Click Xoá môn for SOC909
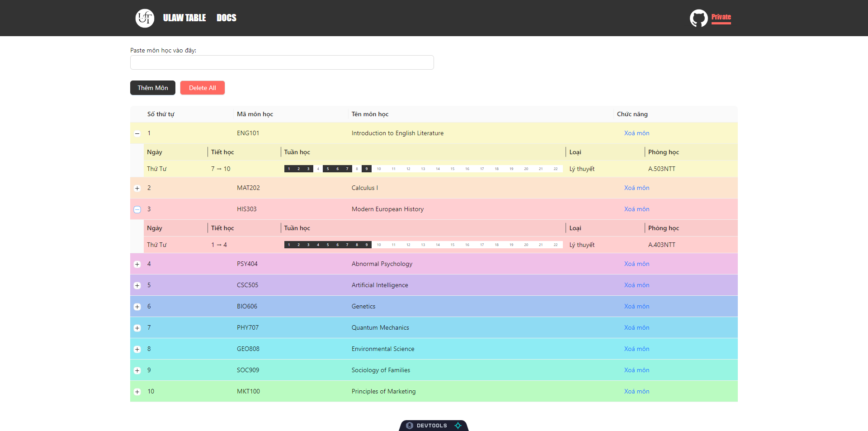Screen dimensions: 868x431 click(x=637, y=370)
